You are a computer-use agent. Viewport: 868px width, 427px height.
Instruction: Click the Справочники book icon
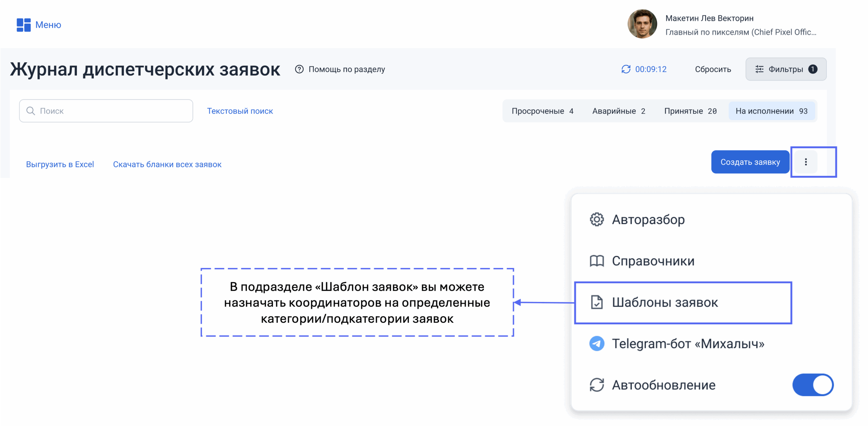(597, 261)
